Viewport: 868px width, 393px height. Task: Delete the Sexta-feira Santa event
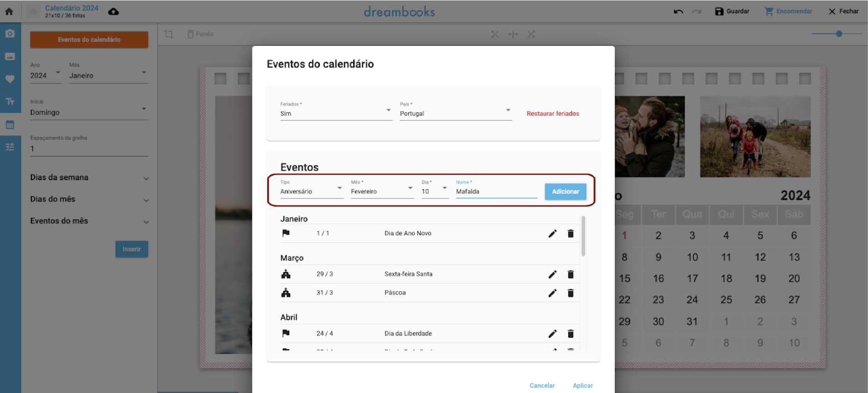571,274
